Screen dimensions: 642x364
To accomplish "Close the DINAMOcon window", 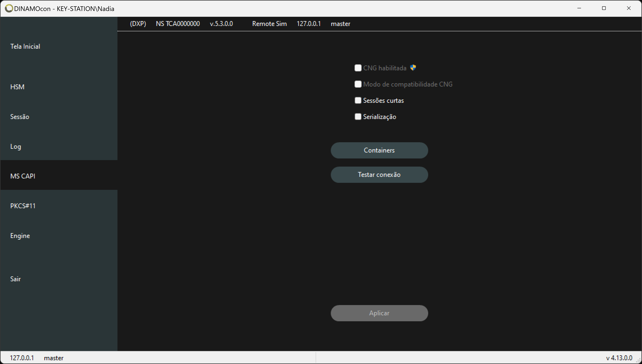I will tap(629, 8).
